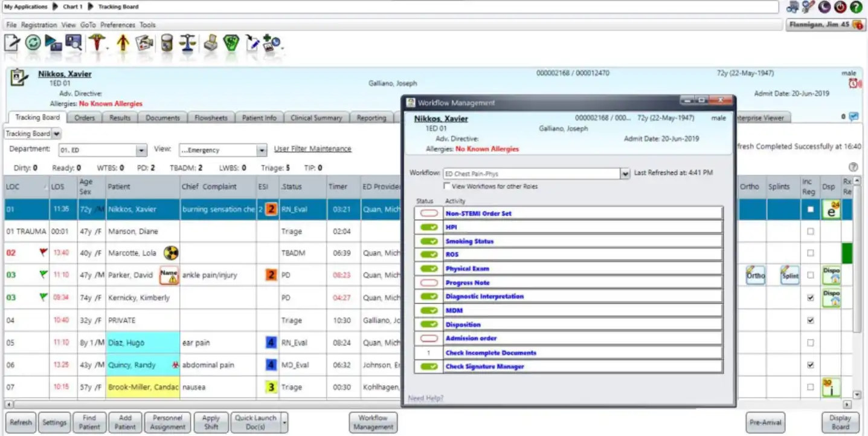Click the green question mark help icon

coord(856,7)
